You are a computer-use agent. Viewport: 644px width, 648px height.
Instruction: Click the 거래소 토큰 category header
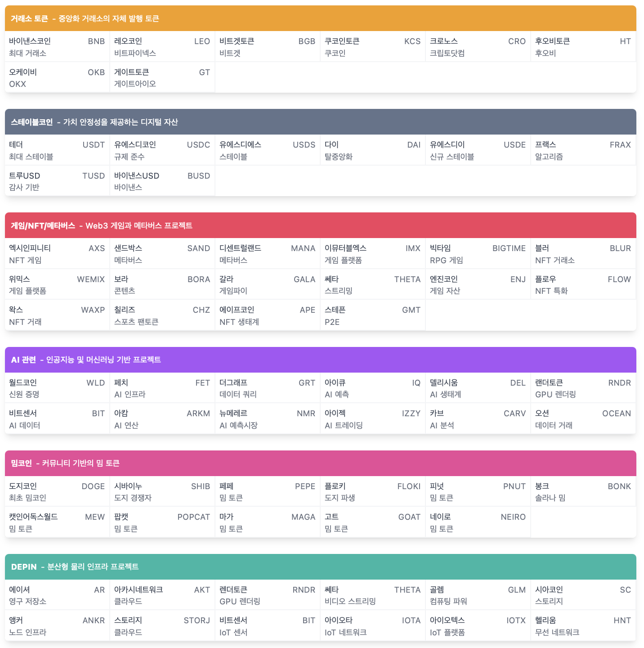(x=321, y=18)
